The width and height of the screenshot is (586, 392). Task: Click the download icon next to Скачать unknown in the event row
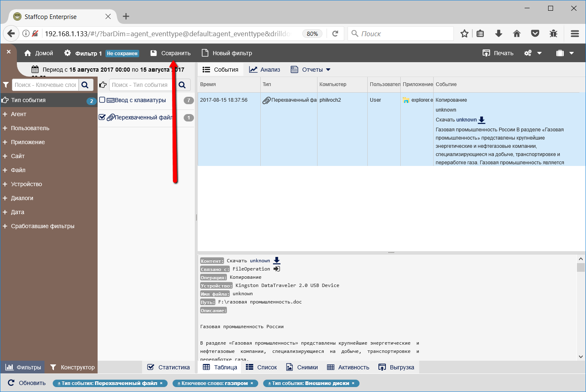click(481, 120)
